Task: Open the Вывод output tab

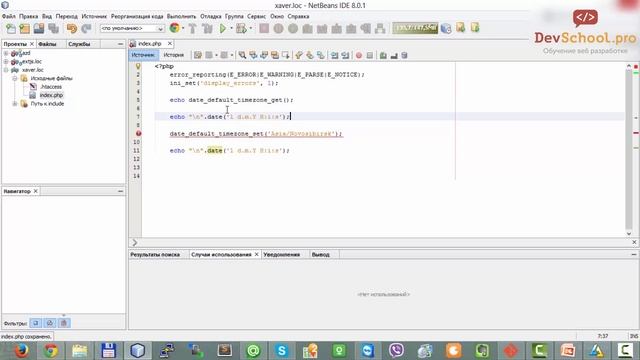Action: tap(320, 254)
